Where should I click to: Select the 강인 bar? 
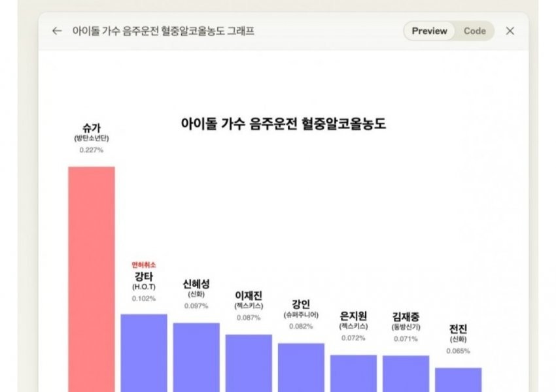click(x=301, y=366)
